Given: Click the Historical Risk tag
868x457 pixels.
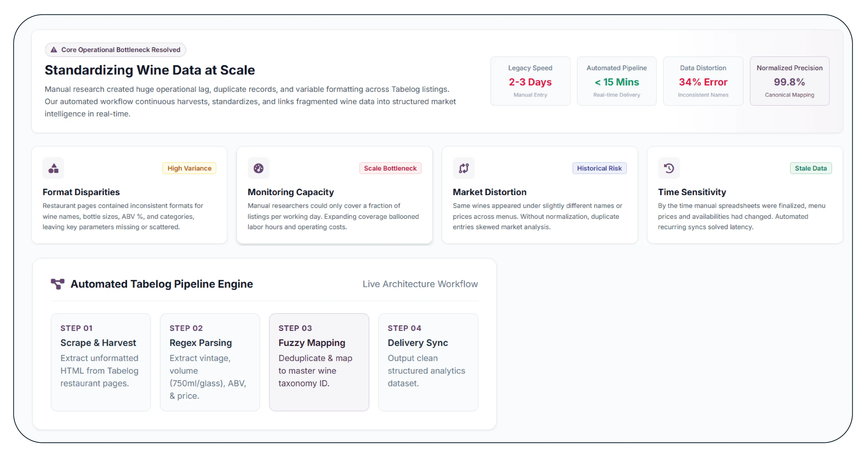Looking at the screenshot, I should click(599, 168).
